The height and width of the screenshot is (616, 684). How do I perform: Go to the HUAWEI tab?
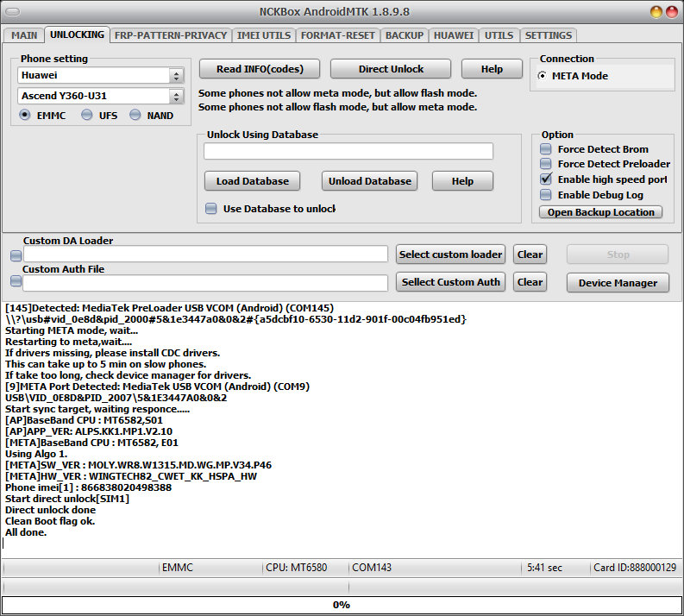point(453,35)
